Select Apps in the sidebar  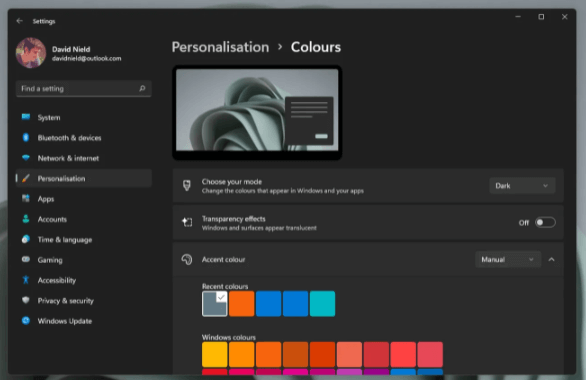click(84, 199)
